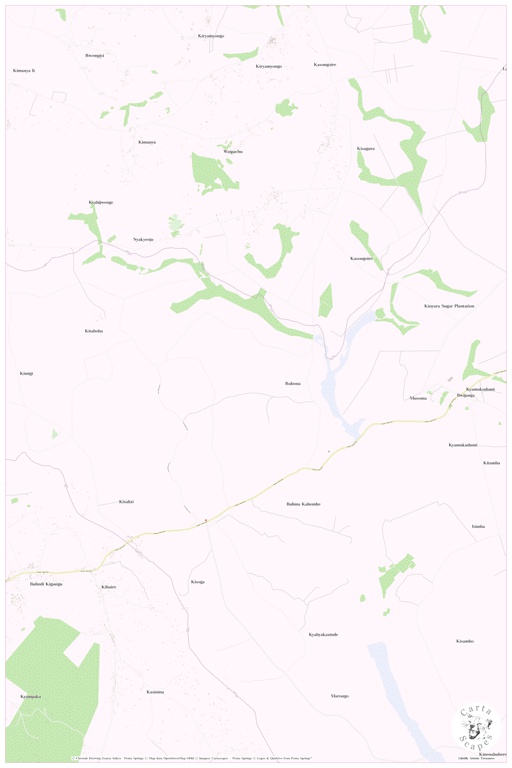This screenshot has height=768, width=512.
Task: Click the Kyampaka label inside the forest area
Action: pos(30,696)
